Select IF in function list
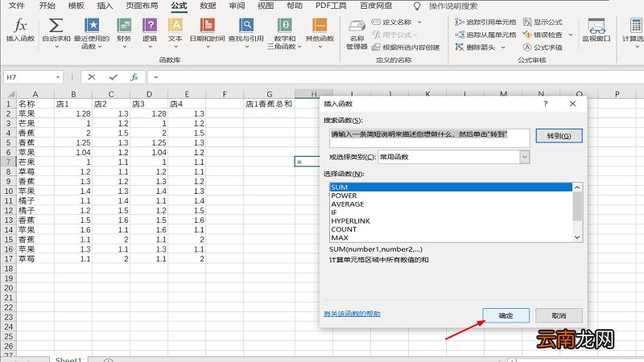Image resolution: width=644 pixels, height=362 pixels. tap(451, 212)
